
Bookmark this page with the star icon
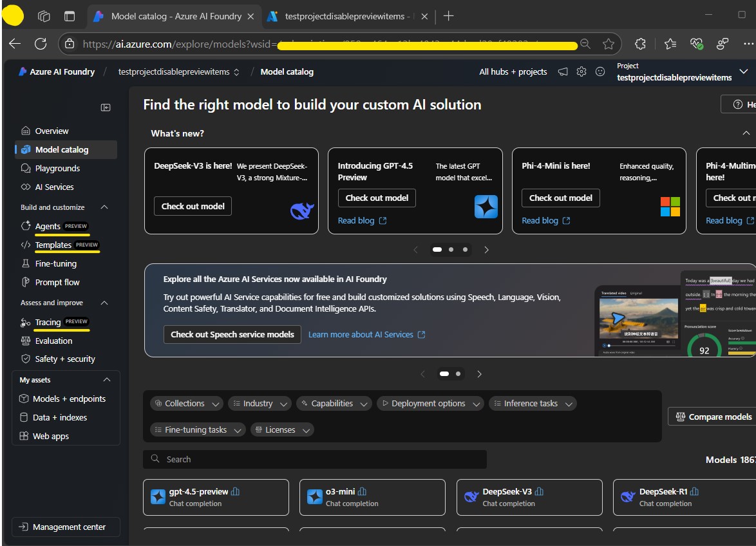coord(609,44)
